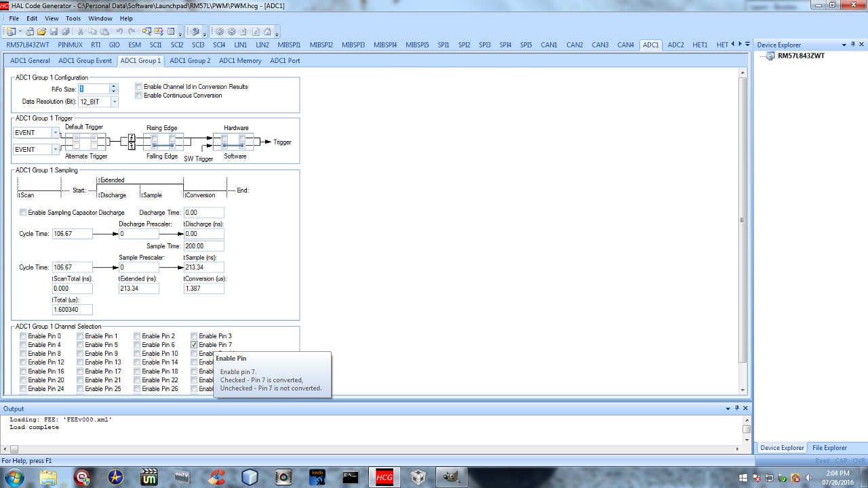The width and height of the screenshot is (868, 488).
Task: Uncheck Enable Pin 7 checkbox
Action: (194, 345)
